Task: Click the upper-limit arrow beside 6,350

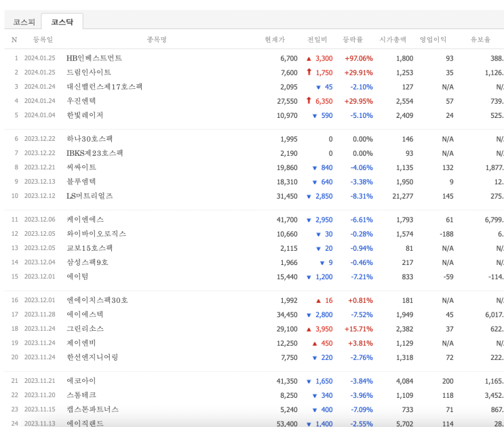Action: (309, 100)
